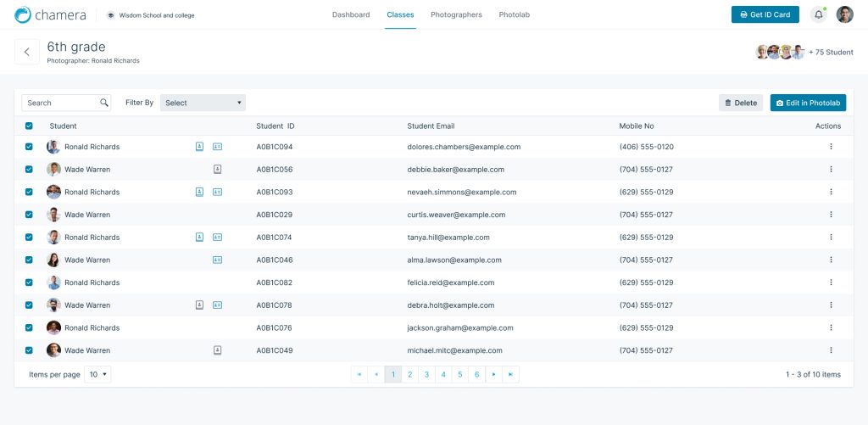Click the back arrow beside 6th grade

26,52
